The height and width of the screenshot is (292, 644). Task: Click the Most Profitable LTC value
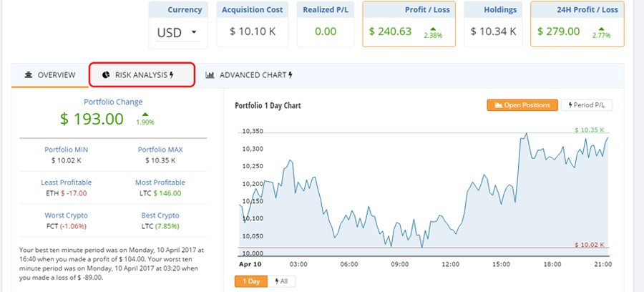tap(160, 193)
